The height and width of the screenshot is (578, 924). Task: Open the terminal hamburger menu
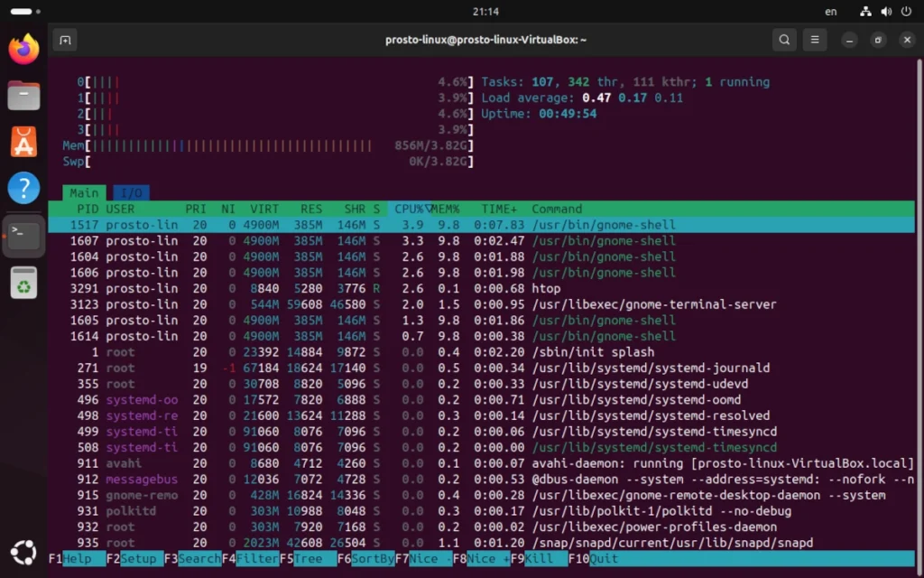[x=815, y=40]
